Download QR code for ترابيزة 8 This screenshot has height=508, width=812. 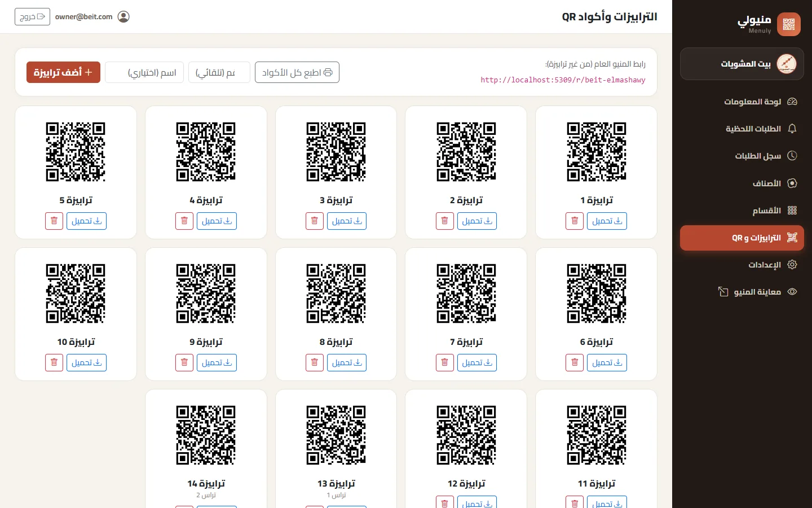pos(347,362)
